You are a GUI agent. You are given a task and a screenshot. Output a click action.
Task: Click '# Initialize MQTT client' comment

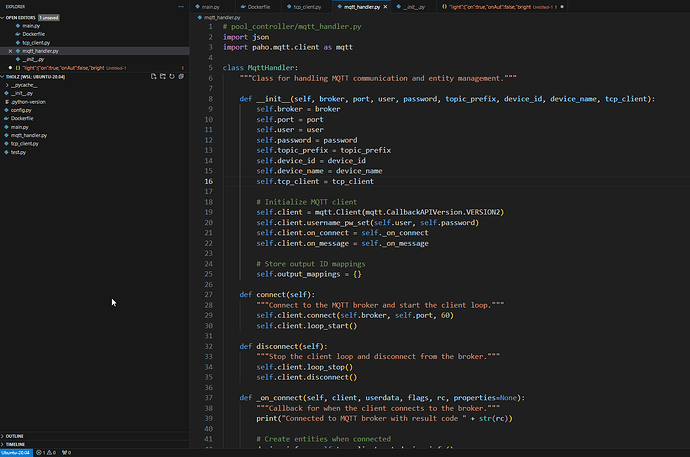click(306, 202)
